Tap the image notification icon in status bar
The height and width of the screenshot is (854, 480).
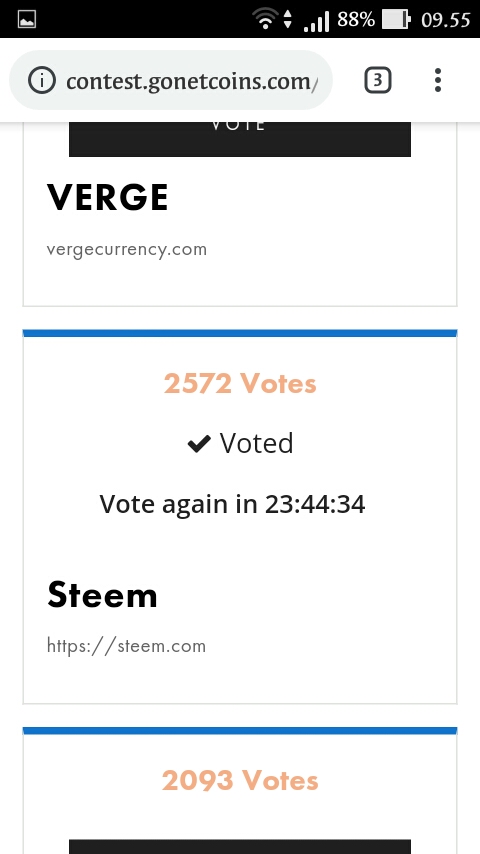[27, 20]
